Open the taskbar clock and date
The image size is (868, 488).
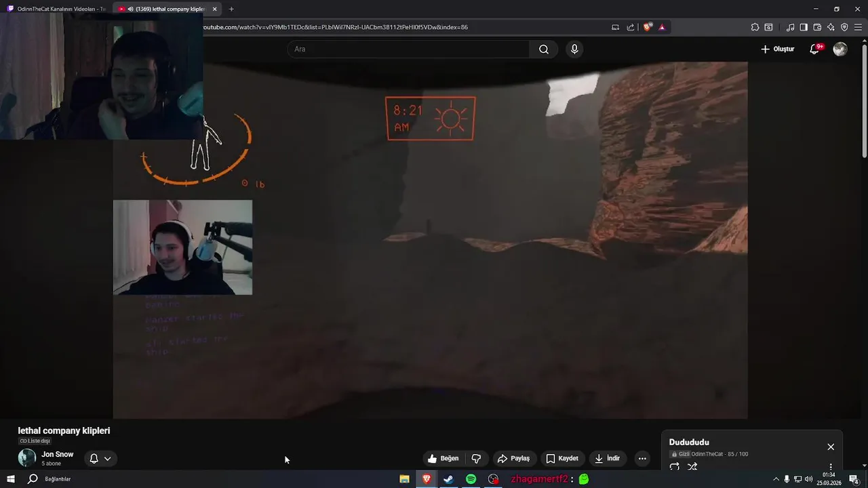(x=829, y=479)
